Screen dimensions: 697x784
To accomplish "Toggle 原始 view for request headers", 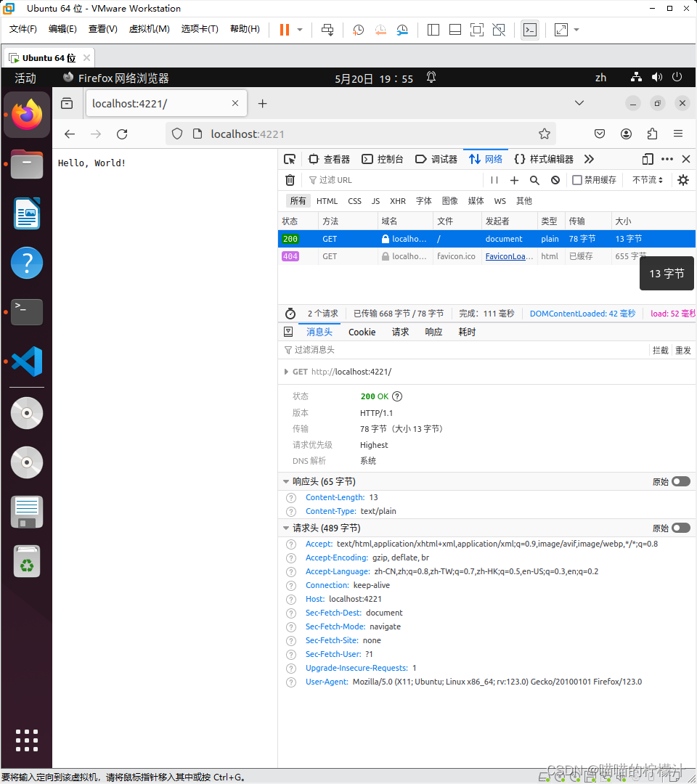I will (680, 528).
